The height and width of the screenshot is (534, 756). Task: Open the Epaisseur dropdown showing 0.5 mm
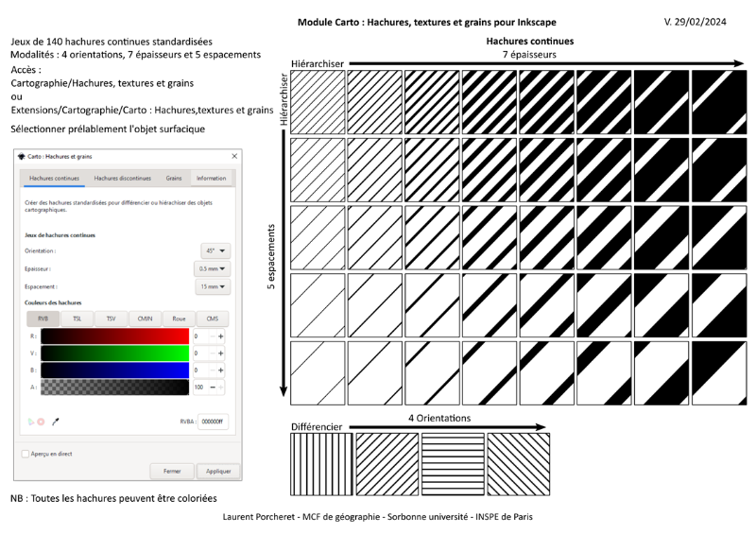tap(212, 268)
